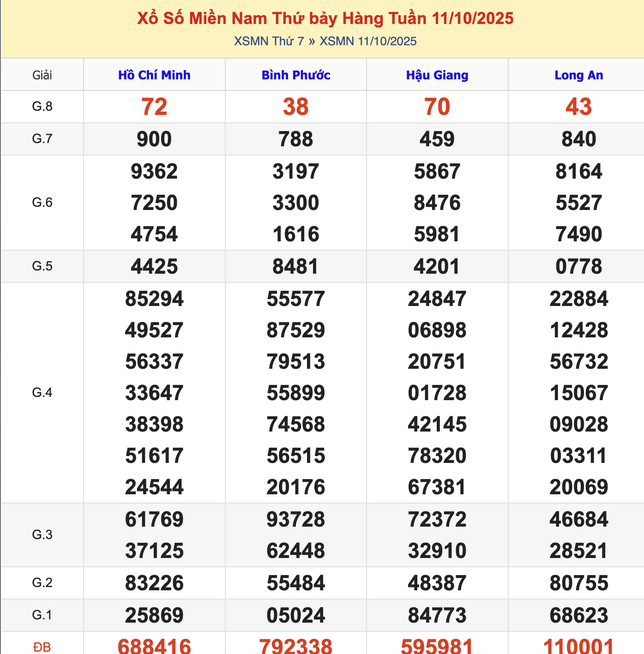Click special prize 688416 for Hồ Chí Minh
The width and height of the screenshot is (644, 654).
point(154,646)
